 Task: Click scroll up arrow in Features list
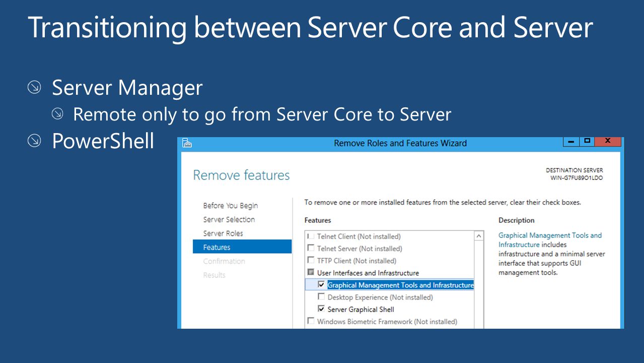479,236
